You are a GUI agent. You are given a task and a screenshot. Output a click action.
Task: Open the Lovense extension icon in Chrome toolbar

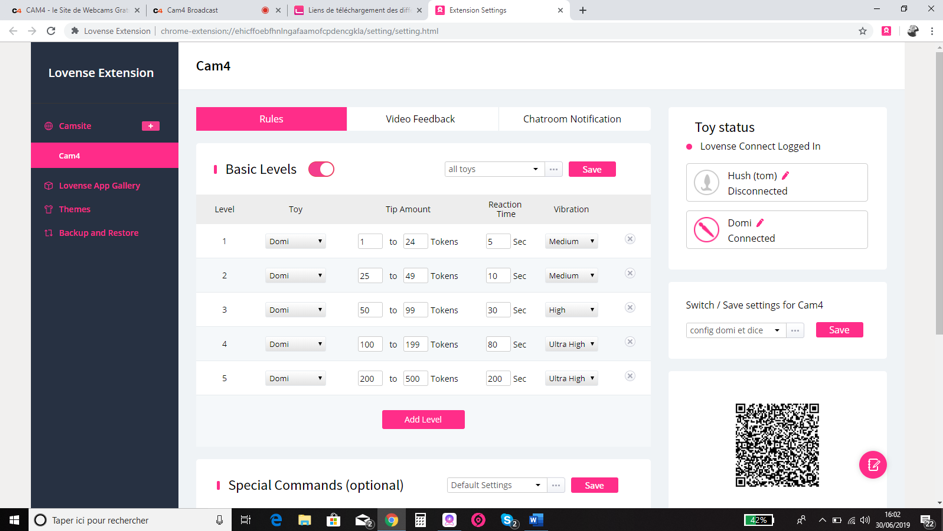[886, 31]
